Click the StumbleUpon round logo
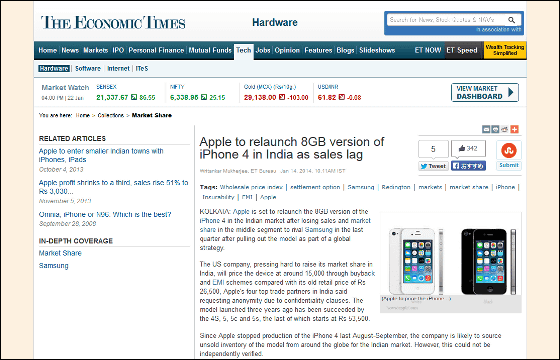The image size is (560, 360). coord(509,150)
